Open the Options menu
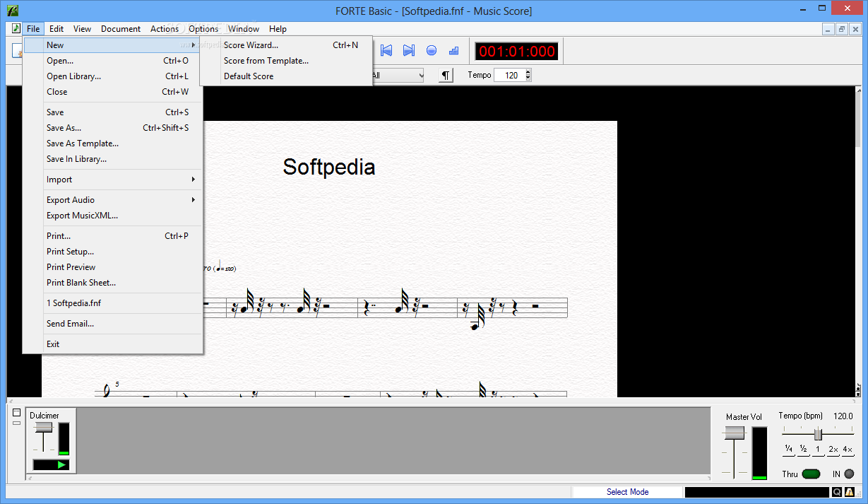Image resolution: width=868 pixels, height=504 pixels. [x=203, y=29]
